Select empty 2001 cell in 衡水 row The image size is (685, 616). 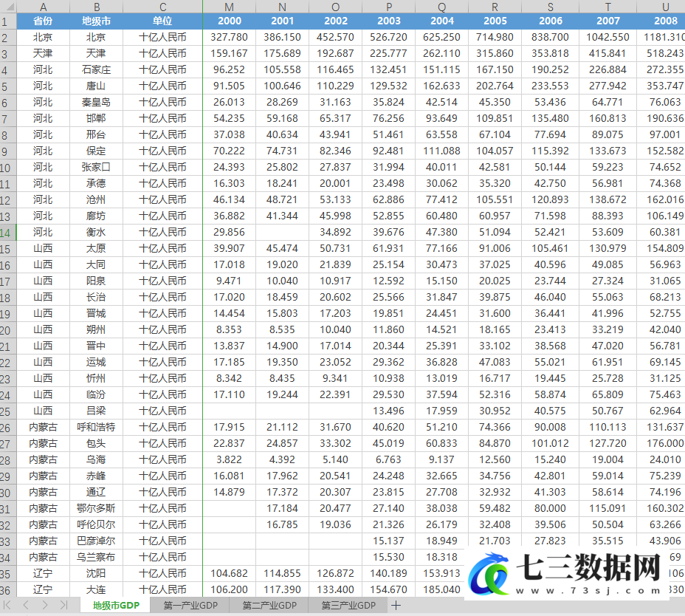282,232
